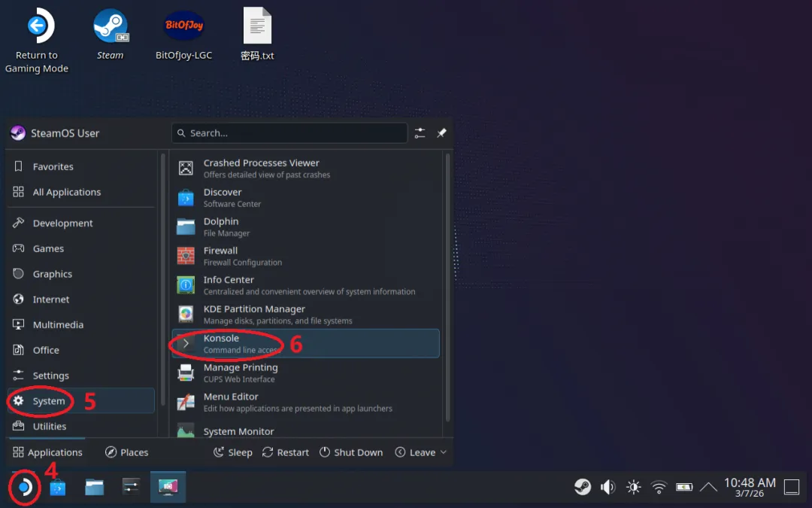The image size is (812, 508).
Task: Click the category sidebar scrollbar
Action: [163, 280]
